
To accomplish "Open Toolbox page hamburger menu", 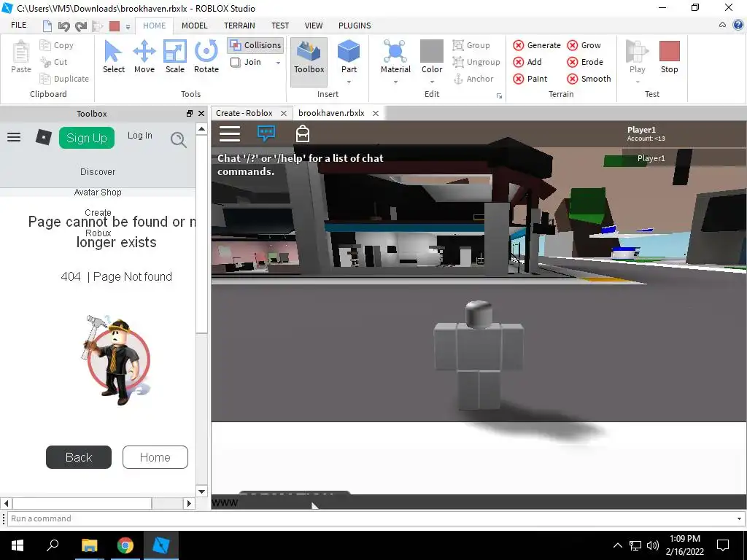I will 14,138.
